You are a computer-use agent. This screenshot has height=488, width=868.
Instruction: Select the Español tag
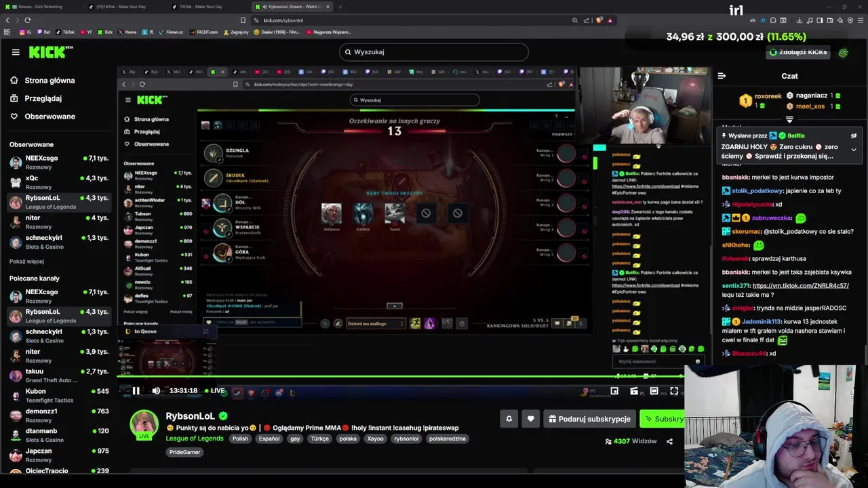click(269, 439)
